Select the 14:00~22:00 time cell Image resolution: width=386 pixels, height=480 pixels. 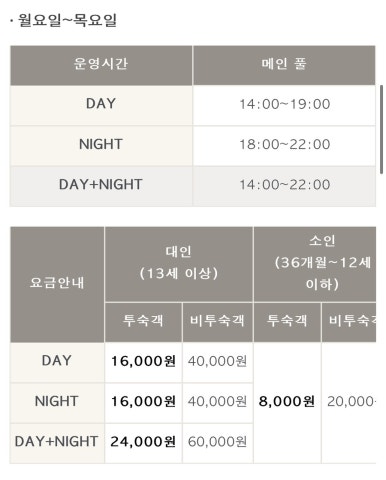tap(284, 186)
